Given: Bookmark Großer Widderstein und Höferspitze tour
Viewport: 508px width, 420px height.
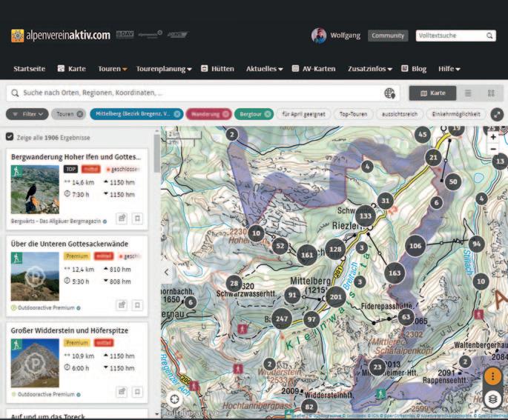Looking at the screenshot, I should [x=137, y=392].
